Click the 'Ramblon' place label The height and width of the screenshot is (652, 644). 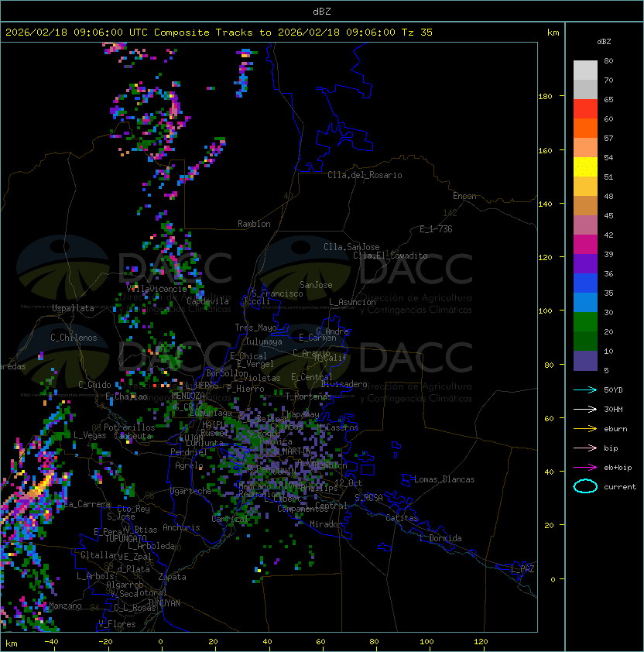click(x=254, y=224)
